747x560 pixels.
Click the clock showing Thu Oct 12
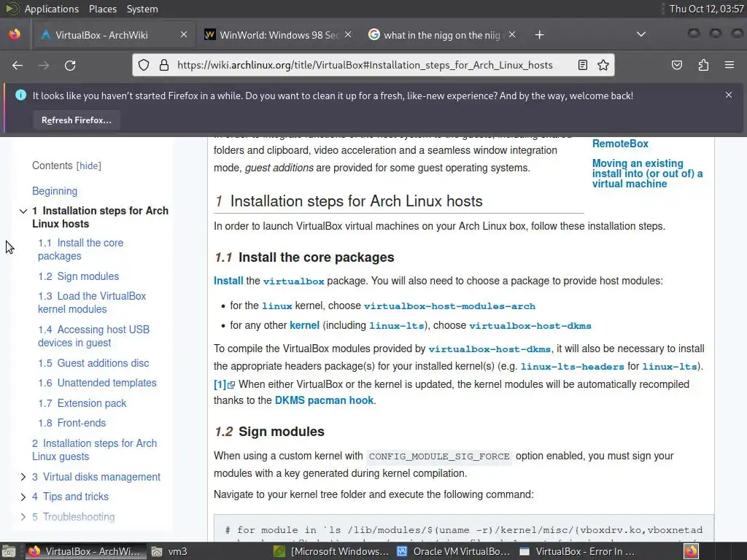pos(706,9)
